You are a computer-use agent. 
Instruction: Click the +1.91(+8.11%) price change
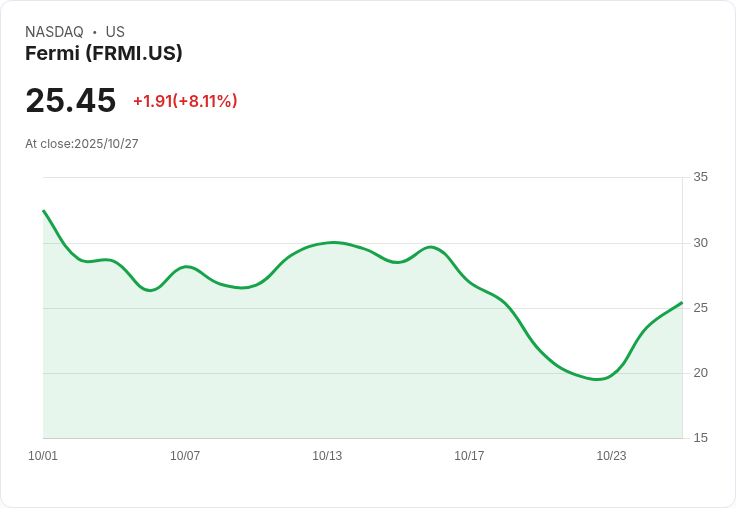click(185, 101)
